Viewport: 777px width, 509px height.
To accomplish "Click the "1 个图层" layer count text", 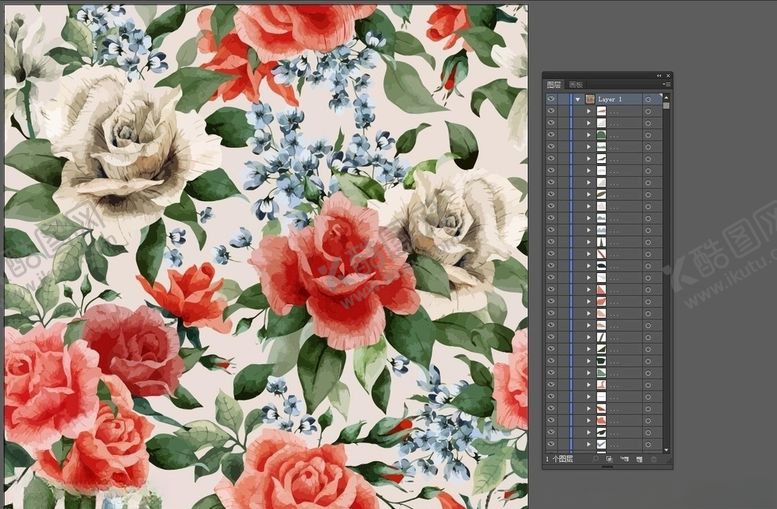I will click(559, 459).
